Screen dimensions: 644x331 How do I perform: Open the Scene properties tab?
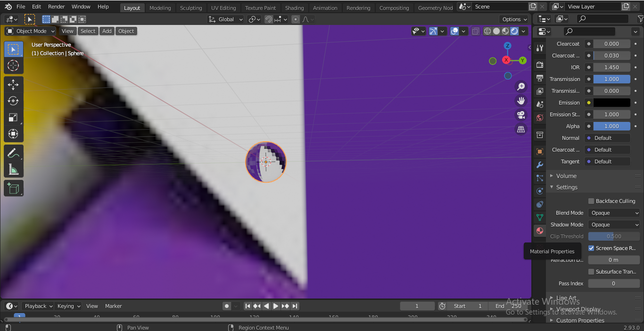click(x=540, y=104)
